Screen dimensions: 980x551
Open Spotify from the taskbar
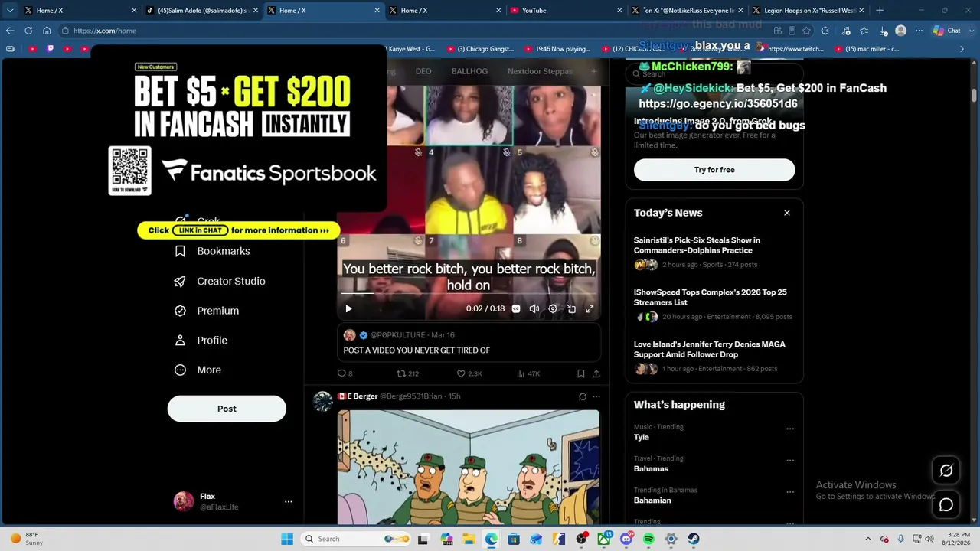(x=648, y=539)
